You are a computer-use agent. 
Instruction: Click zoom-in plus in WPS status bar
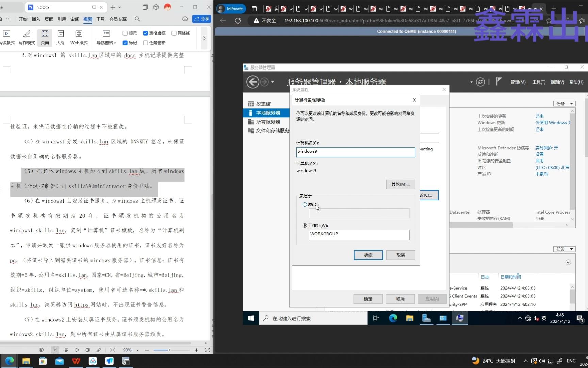pyautogui.click(x=196, y=350)
